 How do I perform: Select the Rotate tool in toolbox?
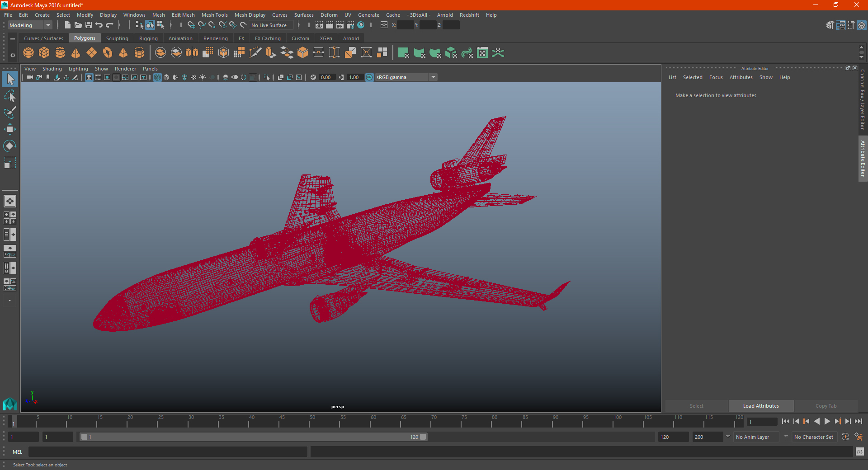coord(10,146)
